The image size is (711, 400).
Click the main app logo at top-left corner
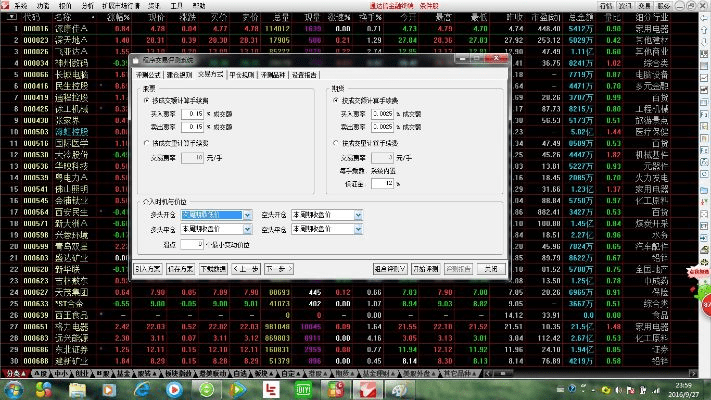pyautogui.click(x=5, y=5)
